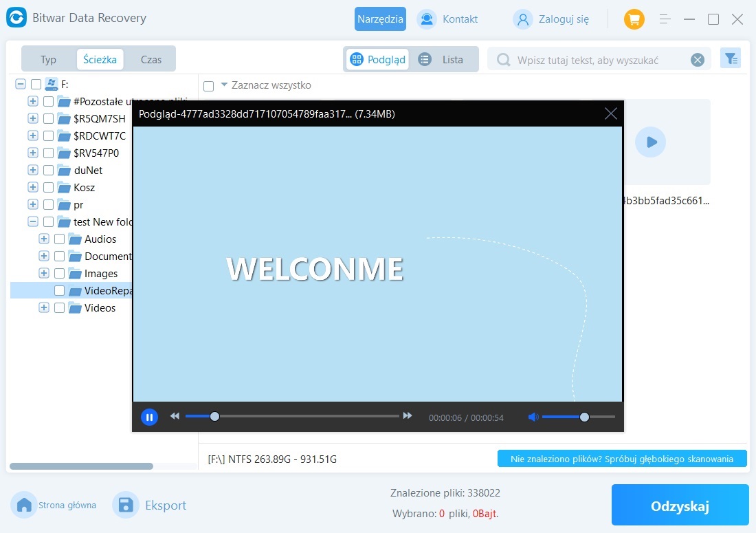
Task: Pause the video preview playback
Action: click(x=149, y=417)
